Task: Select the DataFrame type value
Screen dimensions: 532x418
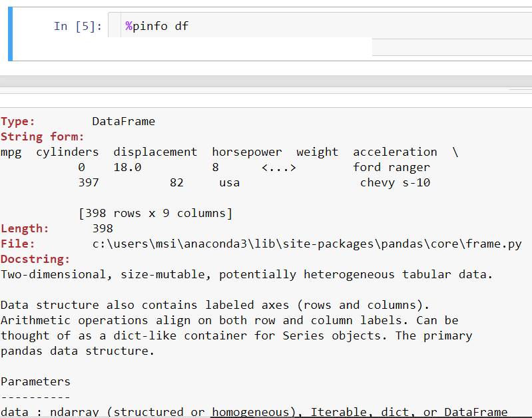Action: click(123, 121)
